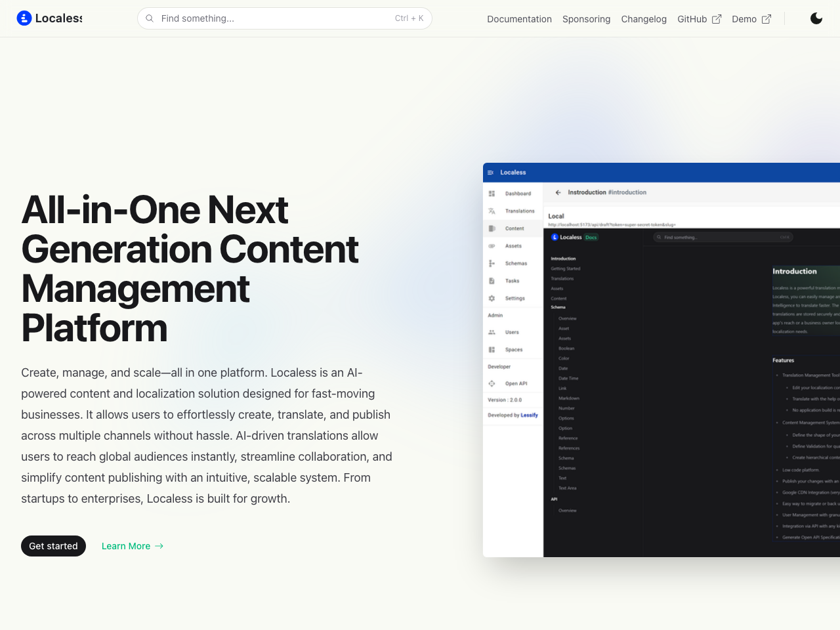Select the Assets icon in the sidebar
The width and height of the screenshot is (840, 630).
tap(492, 245)
